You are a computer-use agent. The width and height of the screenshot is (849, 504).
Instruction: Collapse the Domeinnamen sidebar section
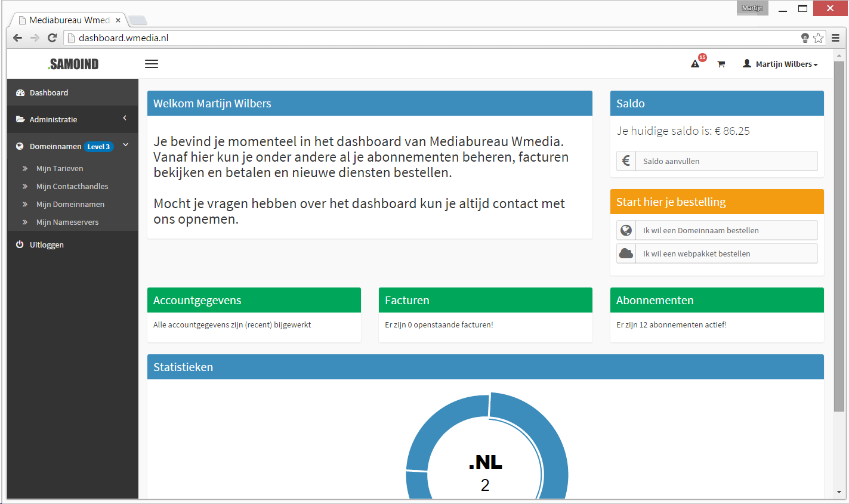(x=73, y=146)
